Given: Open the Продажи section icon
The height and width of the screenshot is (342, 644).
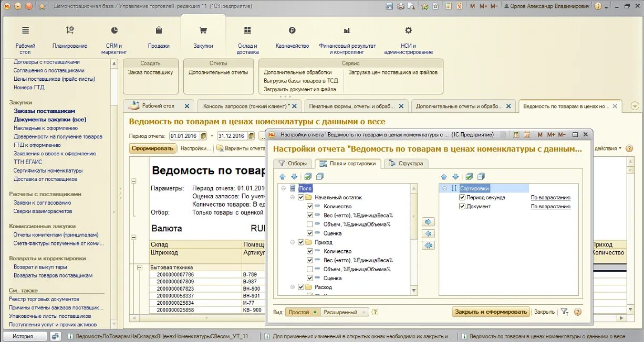Looking at the screenshot, I should (x=159, y=30).
